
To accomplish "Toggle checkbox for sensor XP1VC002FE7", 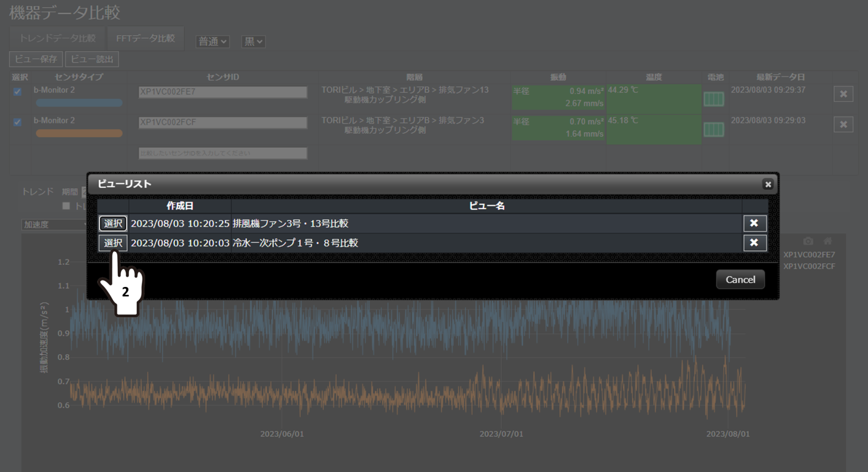I will 18,92.
